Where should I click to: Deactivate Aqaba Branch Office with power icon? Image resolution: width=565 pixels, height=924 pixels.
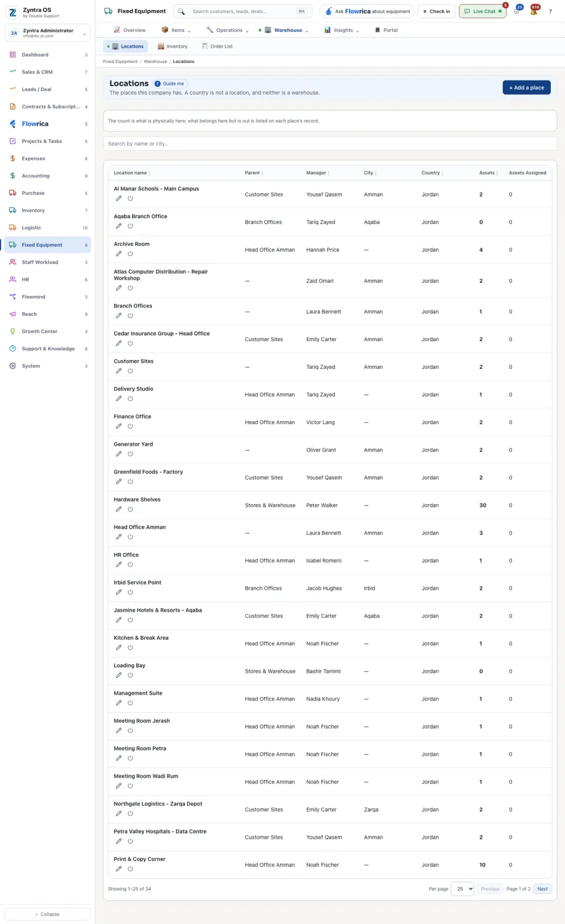130,226
